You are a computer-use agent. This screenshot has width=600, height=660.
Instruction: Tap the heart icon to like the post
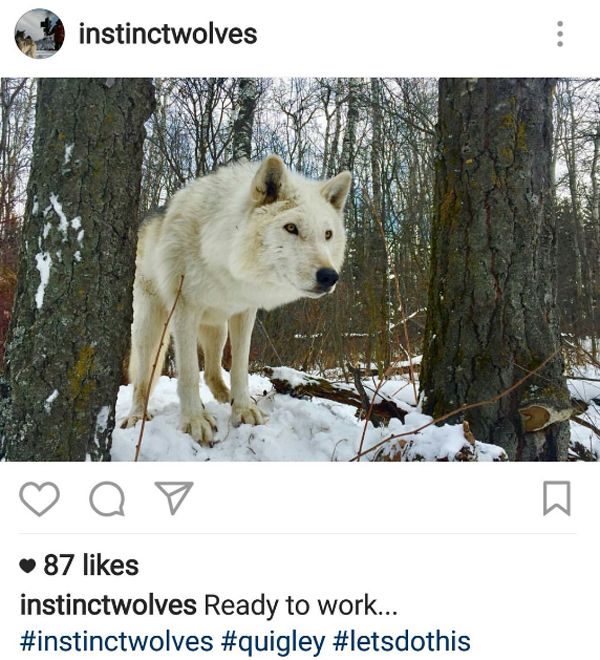(39, 499)
